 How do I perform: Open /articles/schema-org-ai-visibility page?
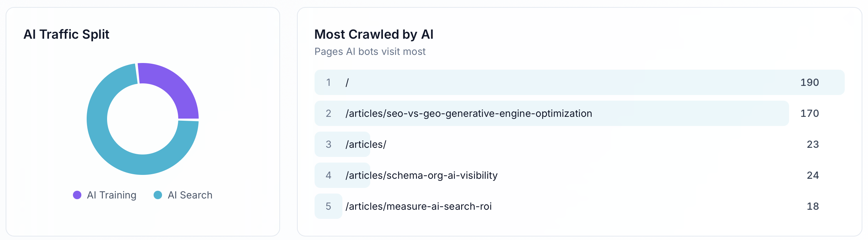(421, 175)
